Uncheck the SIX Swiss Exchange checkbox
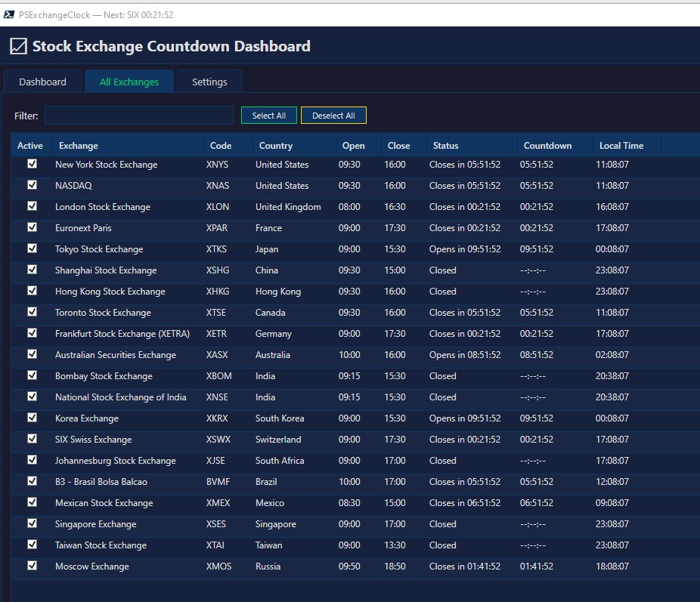Image resolution: width=700 pixels, height=602 pixels. pyautogui.click(x=33, y=439)
